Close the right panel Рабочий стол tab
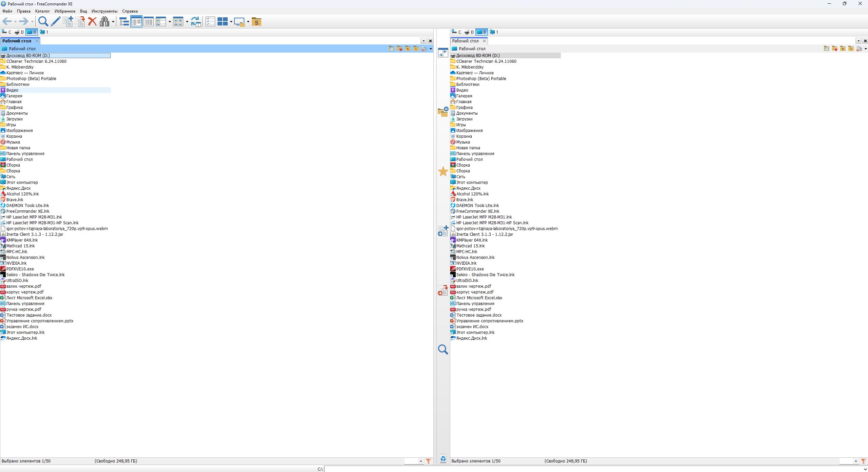 485,41
